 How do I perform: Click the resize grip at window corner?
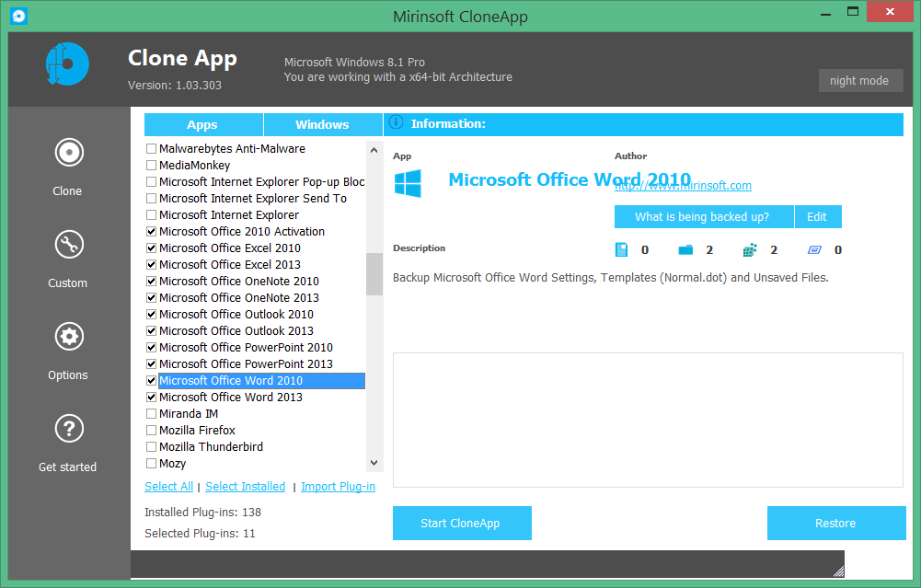[x=839, y=571]
